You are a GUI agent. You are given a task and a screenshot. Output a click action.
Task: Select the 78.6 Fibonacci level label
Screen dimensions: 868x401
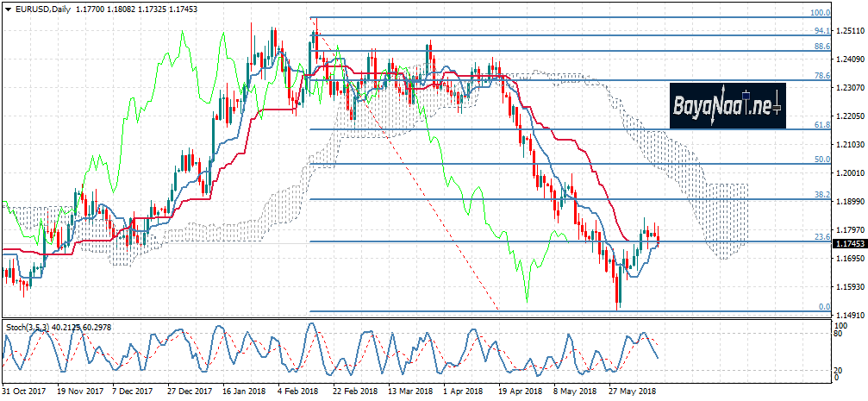coord(821,77)
